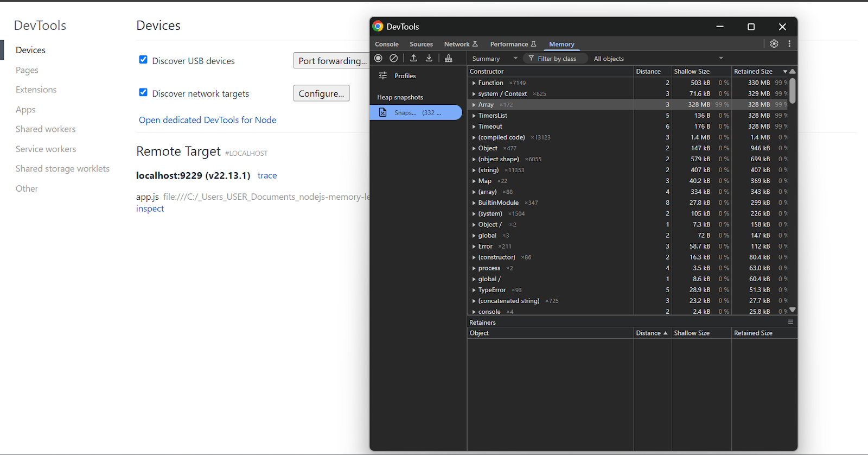Open Extensions in the sidebar
The image size is (868, 455).
(36, 90)
